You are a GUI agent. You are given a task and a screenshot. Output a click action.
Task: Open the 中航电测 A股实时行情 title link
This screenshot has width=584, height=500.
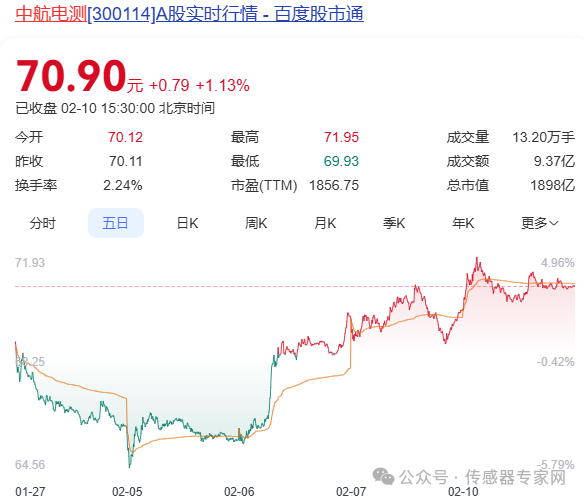(189, 14)
